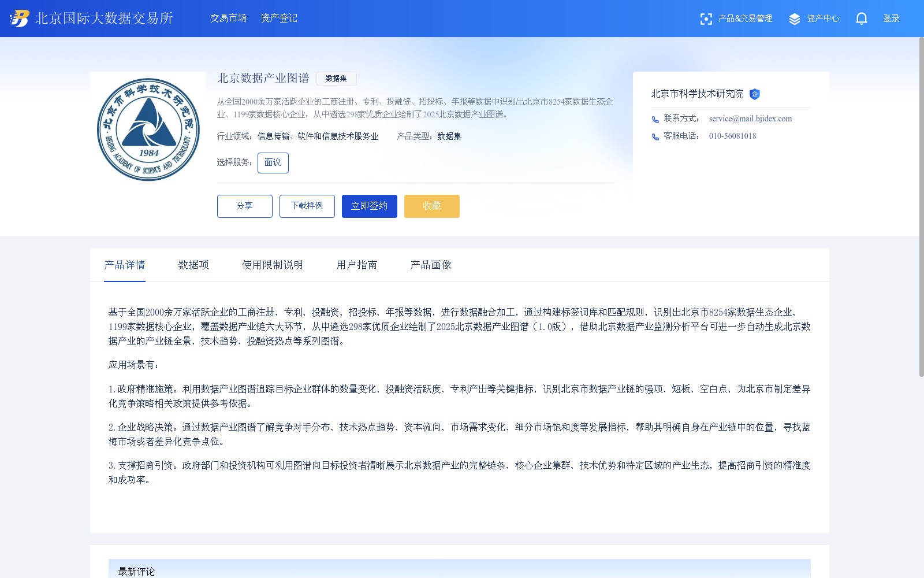Open the academy seal product image
Screen dimensions: 924x578
click(x=148, y=129)
